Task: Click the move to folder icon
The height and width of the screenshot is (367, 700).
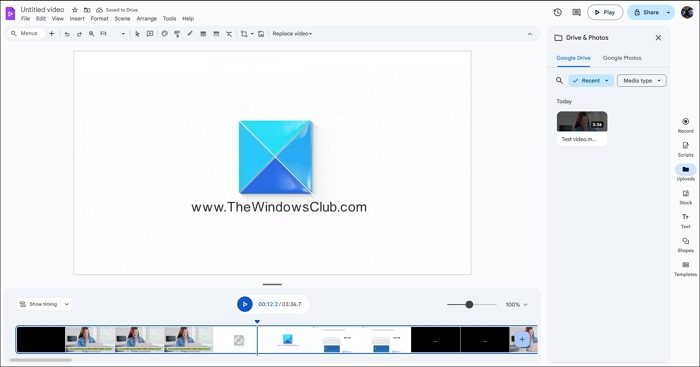Action: pos(87,10)
